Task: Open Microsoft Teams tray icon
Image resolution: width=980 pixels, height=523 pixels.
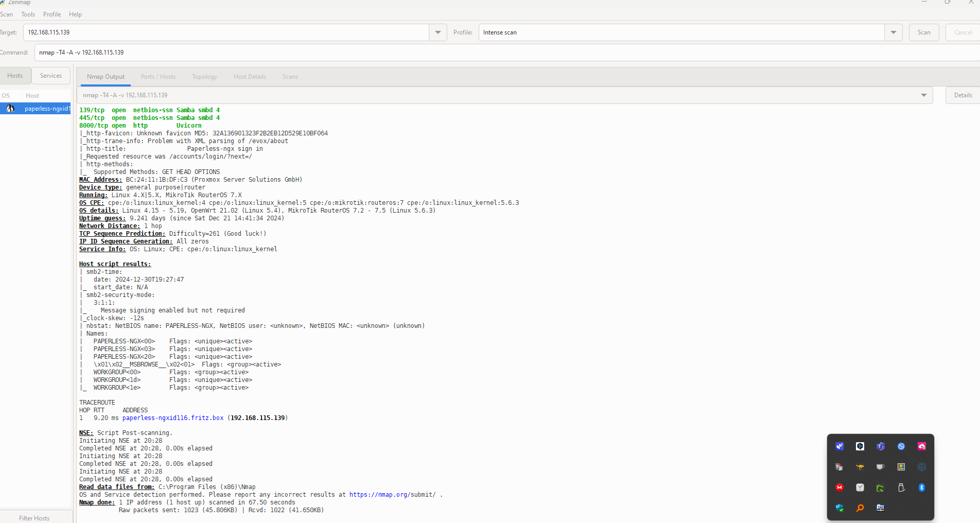Action: coord(881,446)
